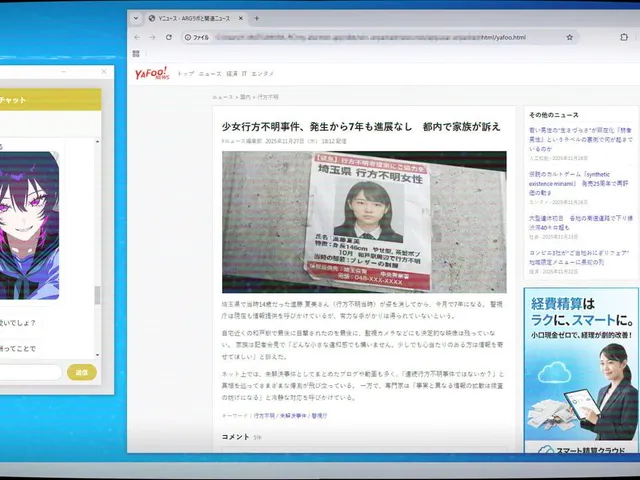The height and width of the screenshot is (480, 640).
Task: Click the コメント section heading
Action: [236, 437]
